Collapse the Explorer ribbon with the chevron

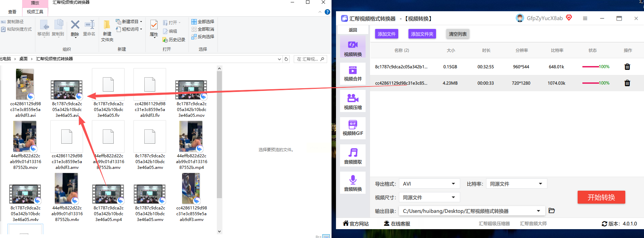pos(320,12)
